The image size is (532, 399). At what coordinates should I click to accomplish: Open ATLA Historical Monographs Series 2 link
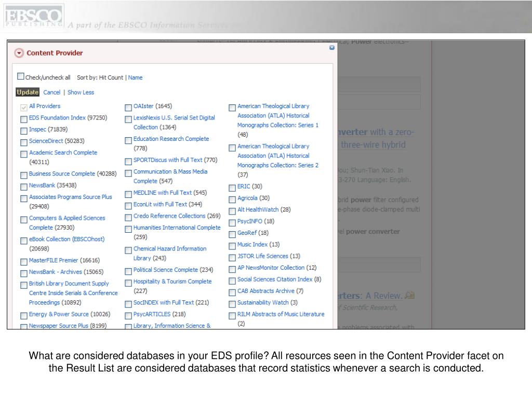click(x=278, y=155)
